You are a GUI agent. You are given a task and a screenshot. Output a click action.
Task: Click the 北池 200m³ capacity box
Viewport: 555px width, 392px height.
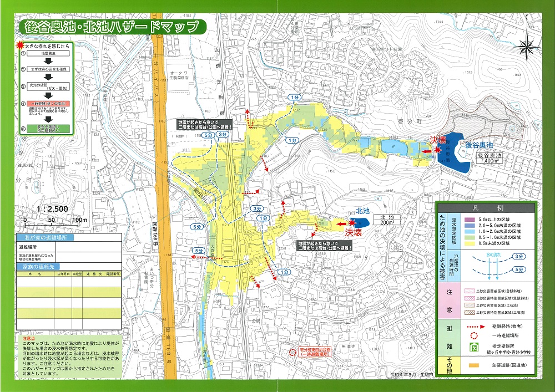point(387,220)
